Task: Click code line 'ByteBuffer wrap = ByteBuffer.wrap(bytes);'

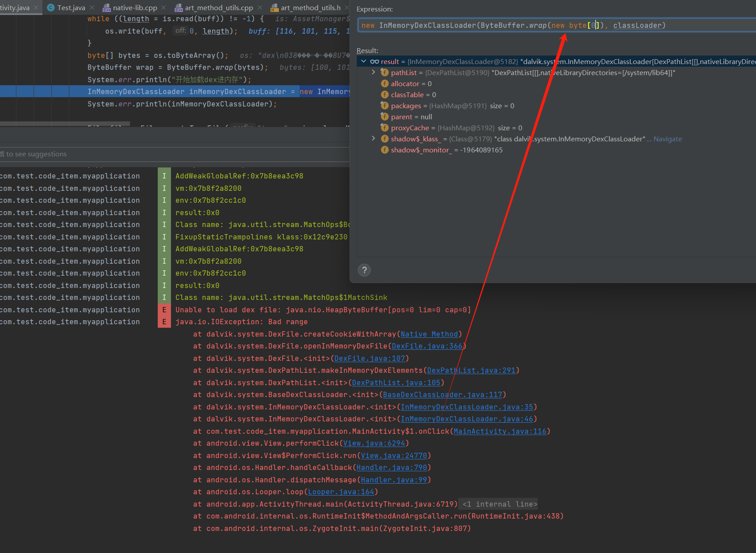Action: (178, 67)
